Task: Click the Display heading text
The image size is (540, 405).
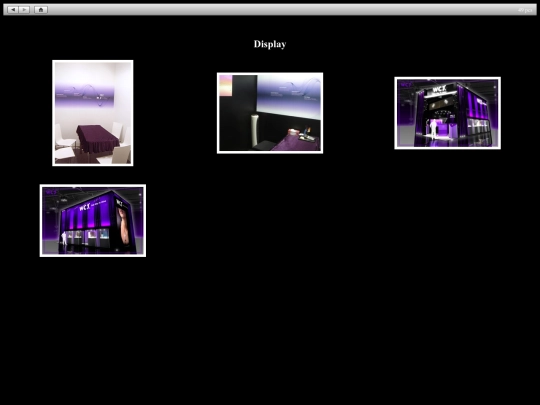Action: point(270,44)
